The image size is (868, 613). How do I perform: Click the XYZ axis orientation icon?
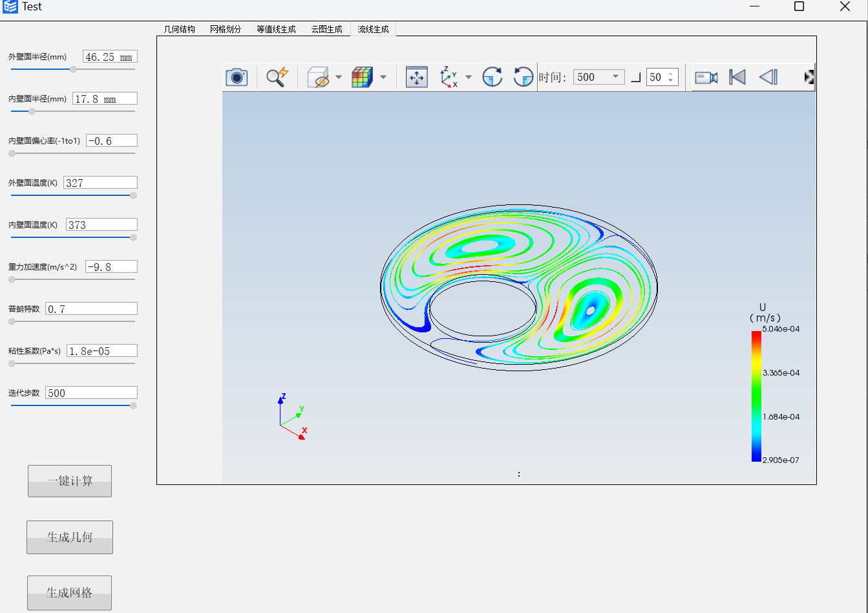(449, 77)
